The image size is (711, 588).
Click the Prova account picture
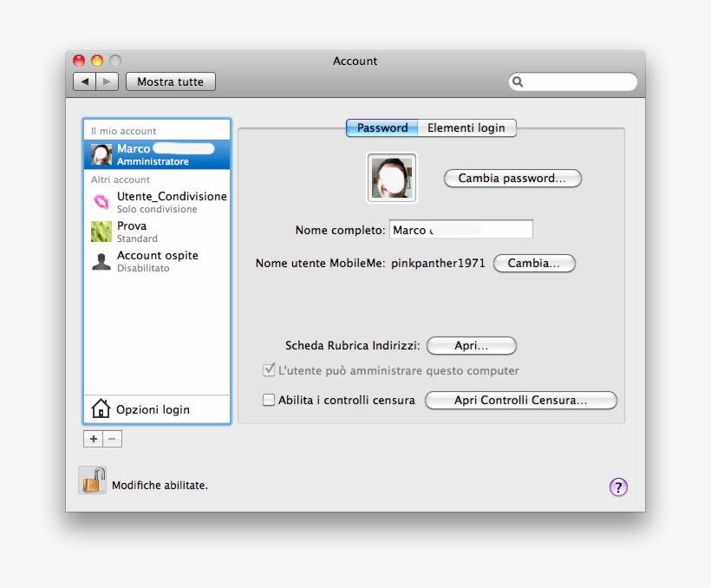(102, 232)
